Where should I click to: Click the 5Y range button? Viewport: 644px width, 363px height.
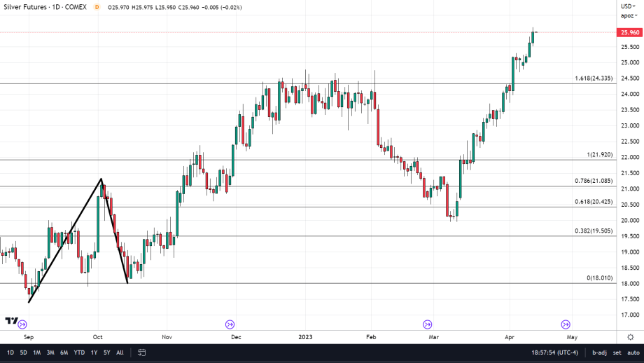click(x=106, y=352)
